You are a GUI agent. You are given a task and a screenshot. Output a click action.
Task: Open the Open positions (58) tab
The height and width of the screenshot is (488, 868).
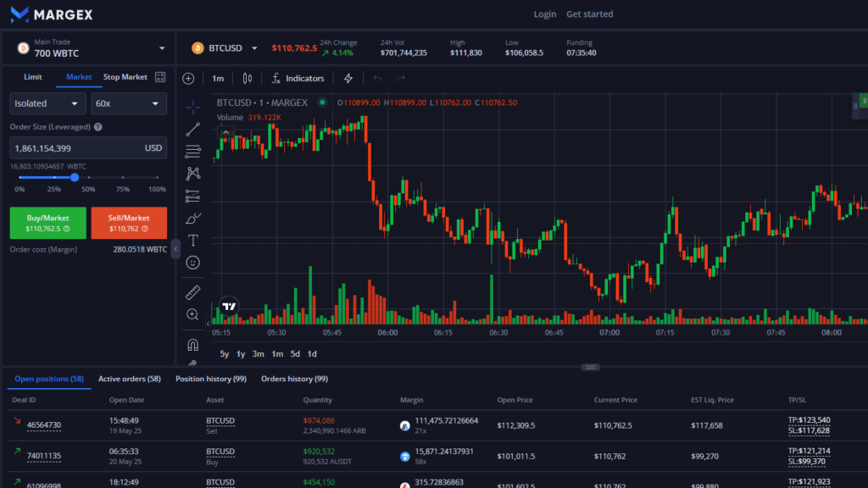[48, 379]
